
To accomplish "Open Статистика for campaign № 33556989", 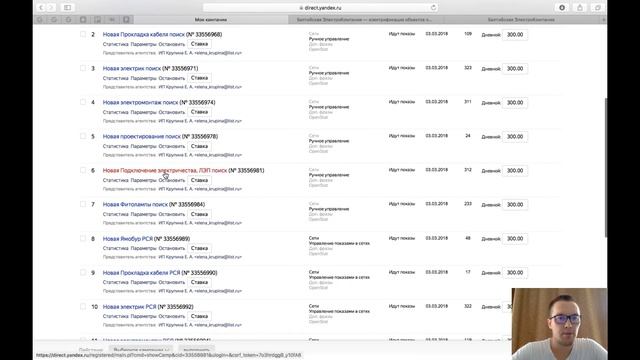I will pos(116,248).
